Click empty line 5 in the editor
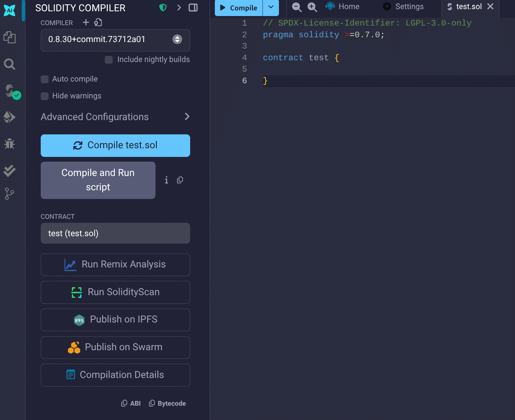 (x=303, y=68)
